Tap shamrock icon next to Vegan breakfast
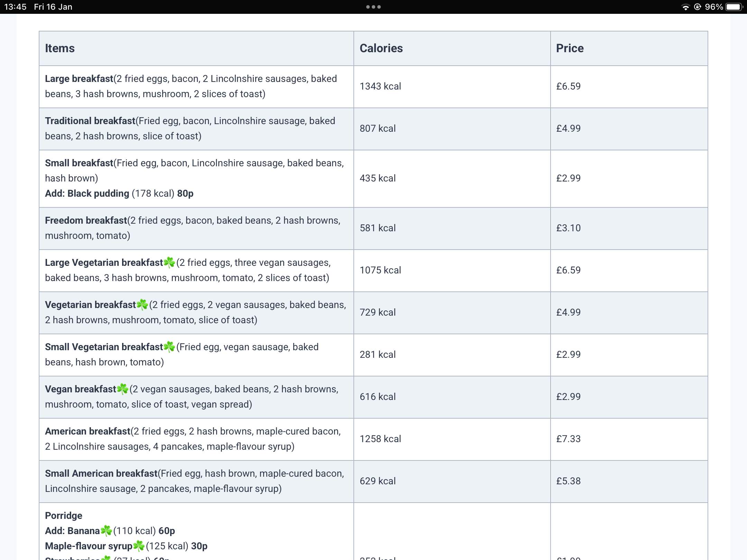 122,389
